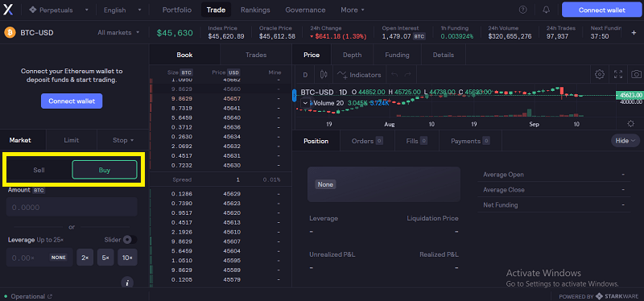Open the Stop order type dropdown
644x301 pixels.
click(x=123, y=140)
